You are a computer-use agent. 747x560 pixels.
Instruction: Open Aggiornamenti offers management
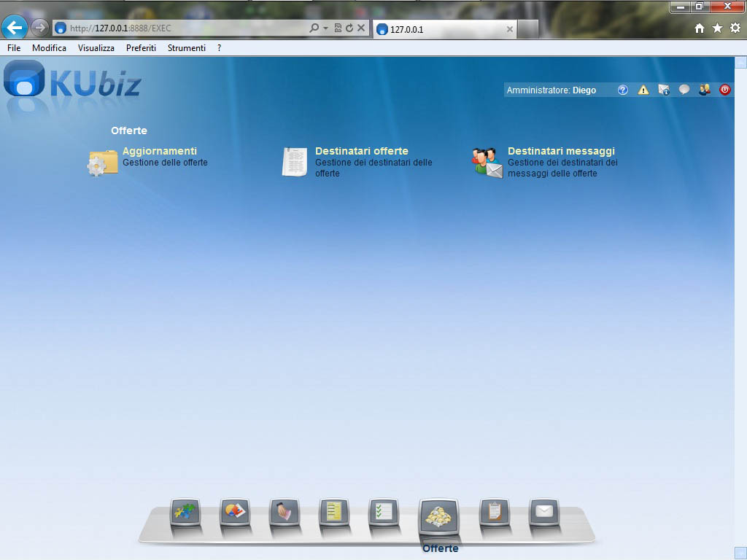[159, 152]
